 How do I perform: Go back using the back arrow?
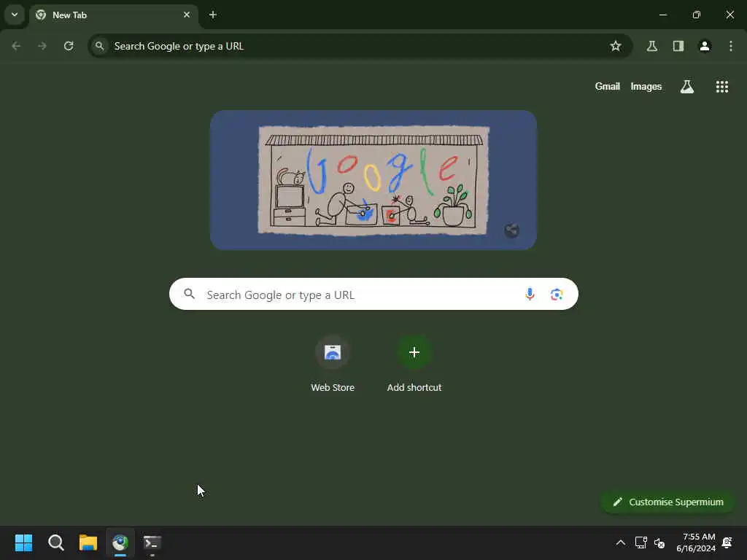click(x=16, y=46)
